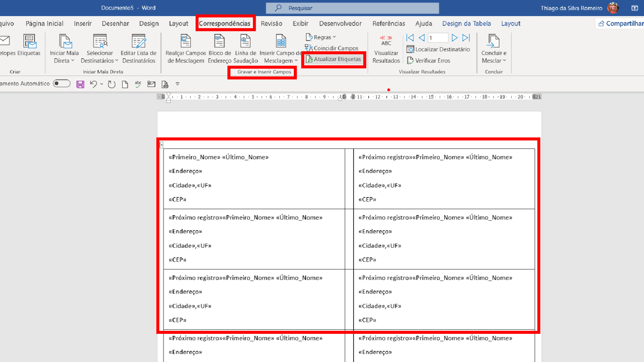Click the partly visible Envelopes button
644x362 pixels.
click(x=7, y=46)
